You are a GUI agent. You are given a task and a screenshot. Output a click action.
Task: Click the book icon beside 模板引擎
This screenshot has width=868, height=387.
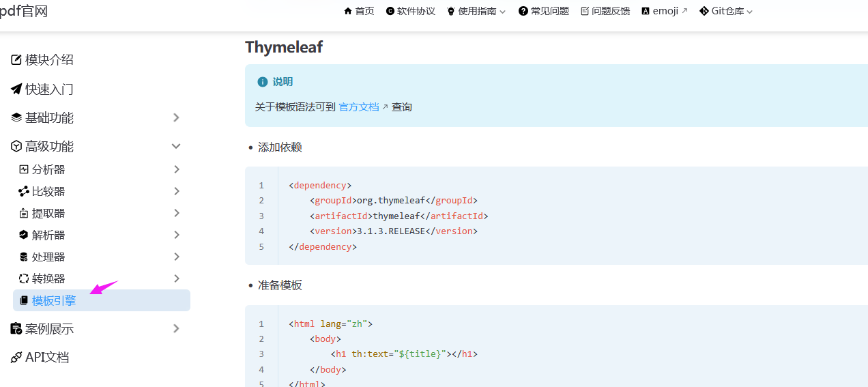pos(24,300)
